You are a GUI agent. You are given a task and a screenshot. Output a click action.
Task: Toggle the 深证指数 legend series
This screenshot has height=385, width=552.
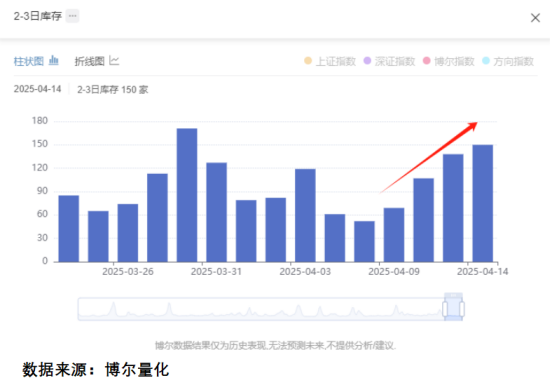click(x=389, y=61)
